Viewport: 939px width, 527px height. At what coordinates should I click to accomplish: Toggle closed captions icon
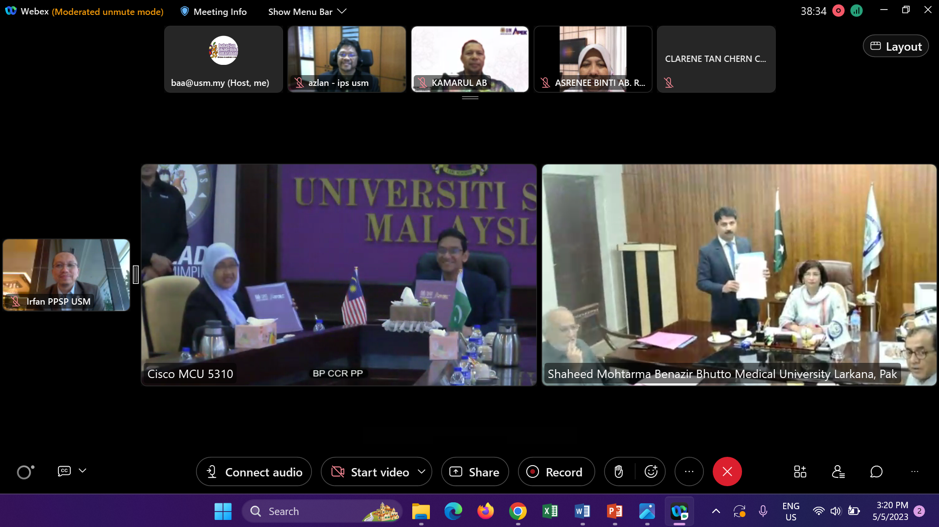tap(64, 471)
